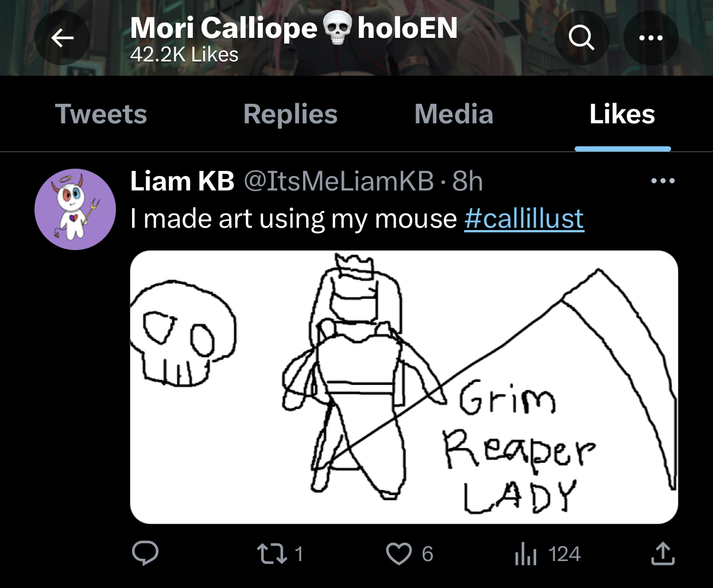Open the @ItsMeLiamKB handle
The height and width of the screenshot is (588, 713).
click(339, 181)
